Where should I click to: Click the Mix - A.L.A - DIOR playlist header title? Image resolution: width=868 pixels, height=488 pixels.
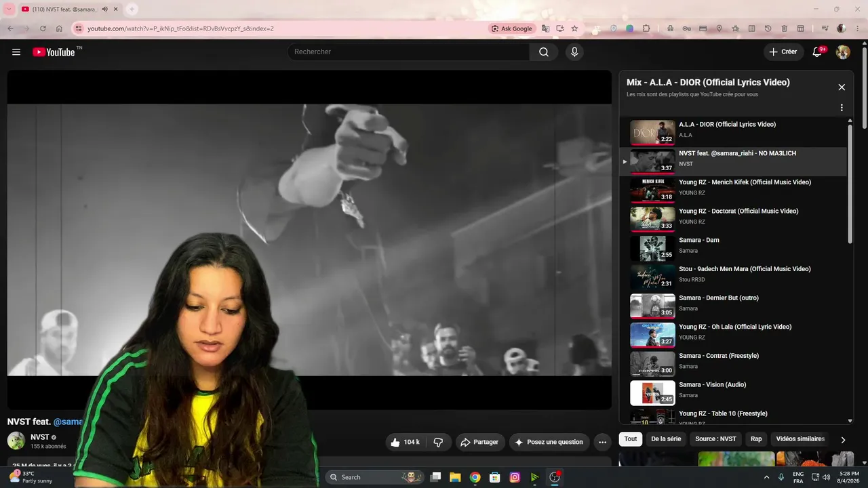708,82
